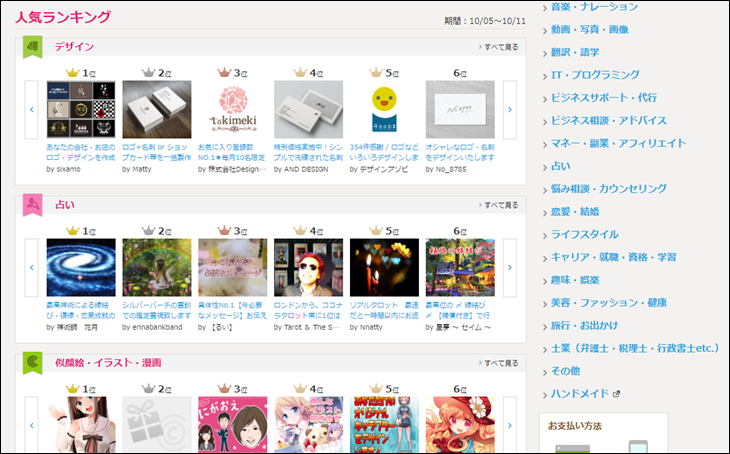Click left arrow of 似顔絵・イラスト carousel
Viewport: 730px width, 454px height.
[x=32, y=425]
